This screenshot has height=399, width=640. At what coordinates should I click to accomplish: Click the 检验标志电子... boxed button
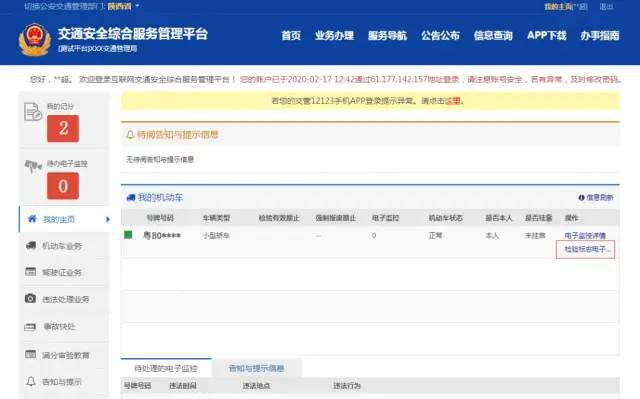585,249
